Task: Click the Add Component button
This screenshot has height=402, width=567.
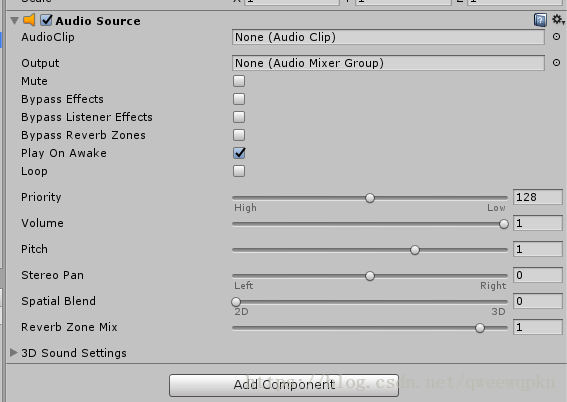Action: [284, 385]
